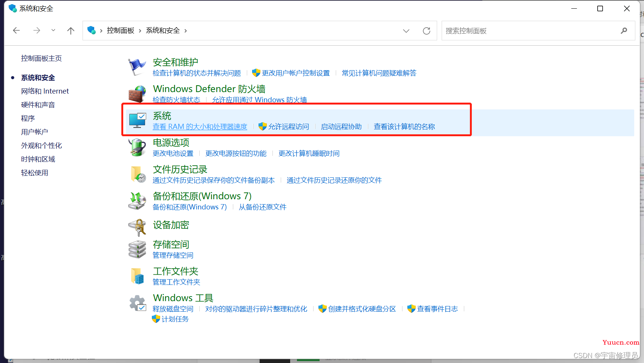
Task: Expand the address bar history dropdown
Action: coord(406,31)
